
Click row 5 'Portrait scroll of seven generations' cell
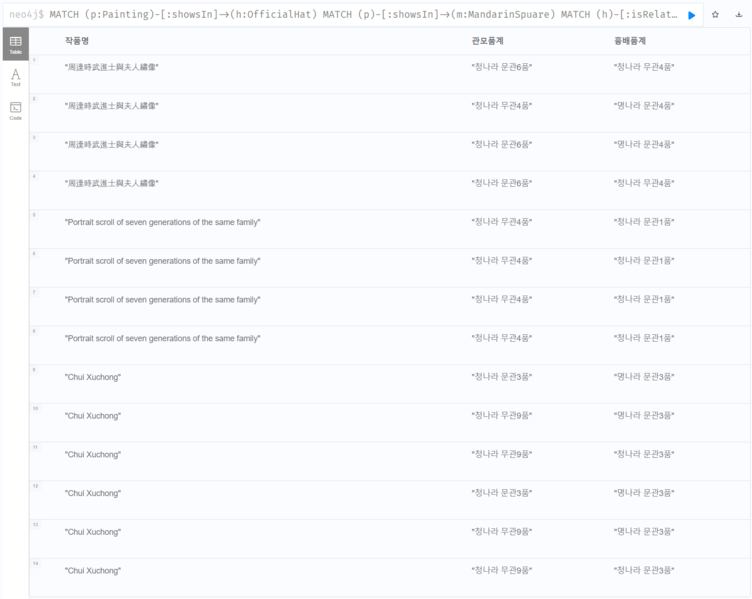coord(162,222)
